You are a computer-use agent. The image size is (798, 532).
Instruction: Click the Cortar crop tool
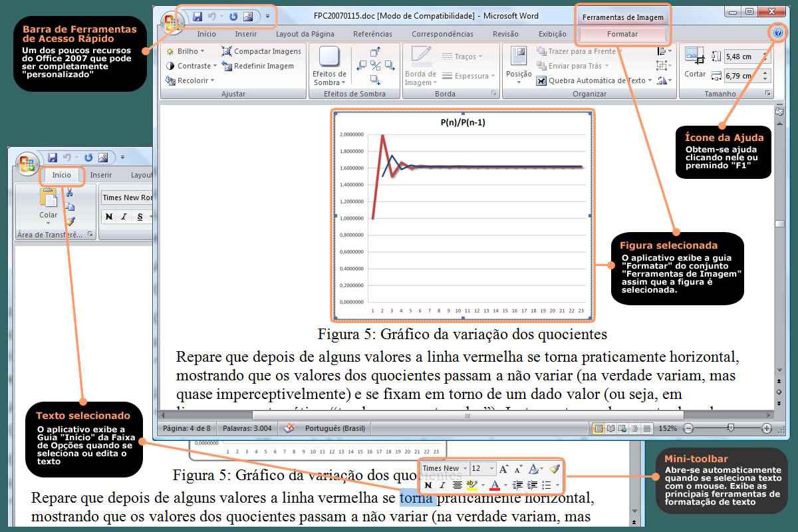coord(695,63)
